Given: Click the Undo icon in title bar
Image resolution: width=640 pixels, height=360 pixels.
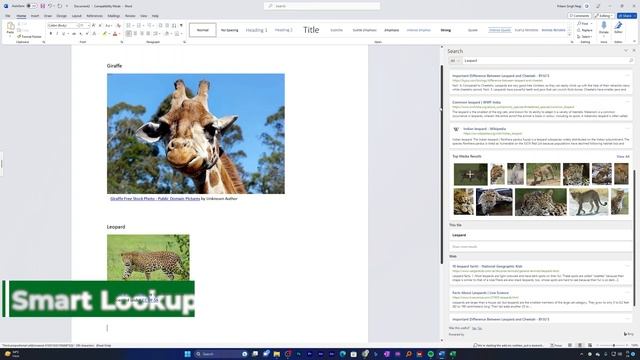Looking at the screenshot, I should [51, 6].
